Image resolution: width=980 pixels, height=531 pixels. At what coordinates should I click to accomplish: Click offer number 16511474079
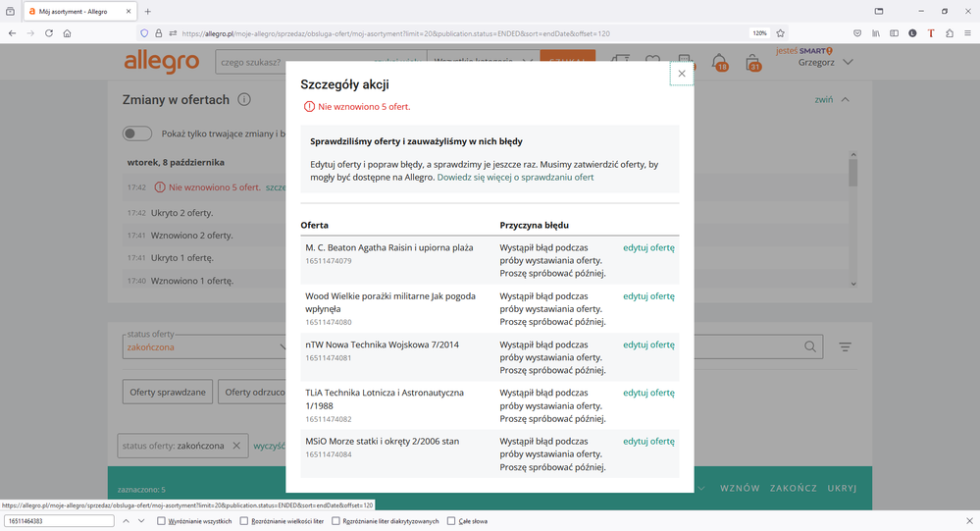pos(328,261)
